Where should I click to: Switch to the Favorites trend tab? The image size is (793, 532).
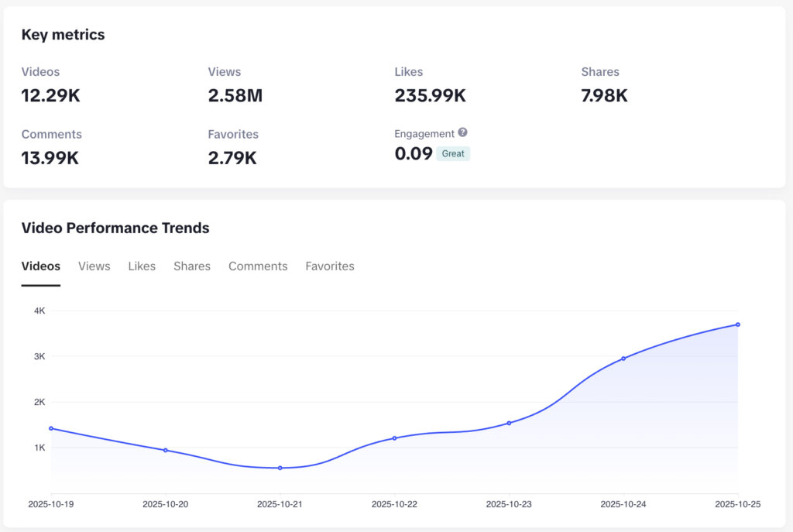click(x=330, y=266)
